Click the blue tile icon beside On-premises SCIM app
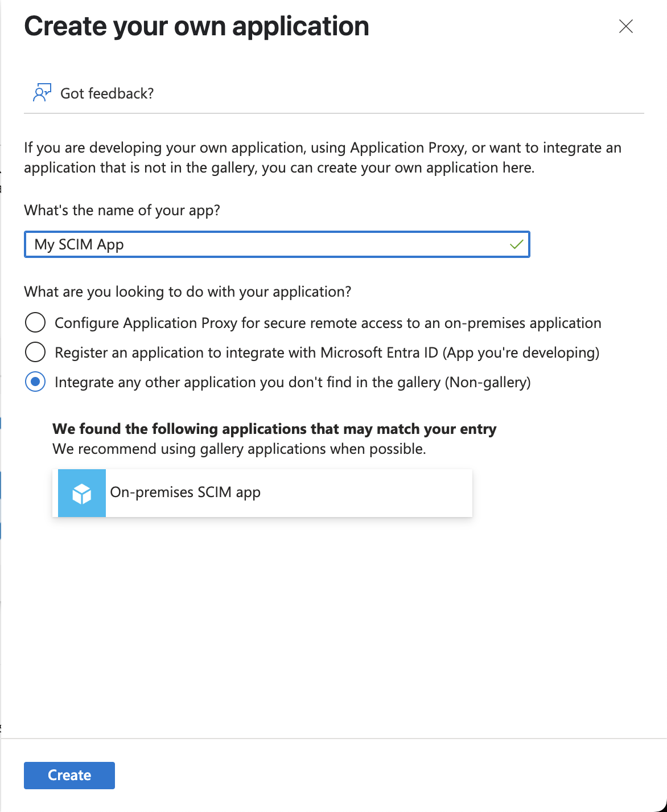The width and height of the screenshot is (667, 812). click(x=81, y=493)
